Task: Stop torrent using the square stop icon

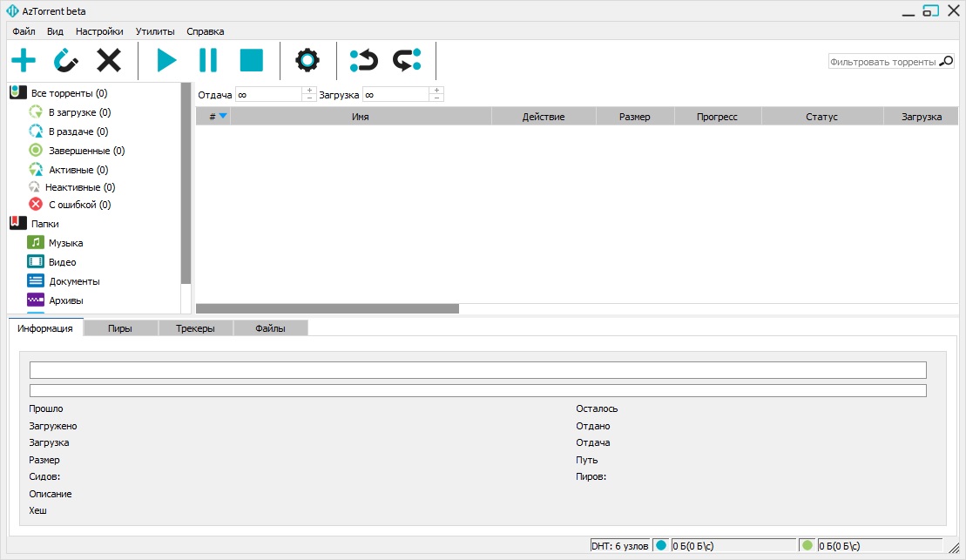Action: [x=252, y=60]
